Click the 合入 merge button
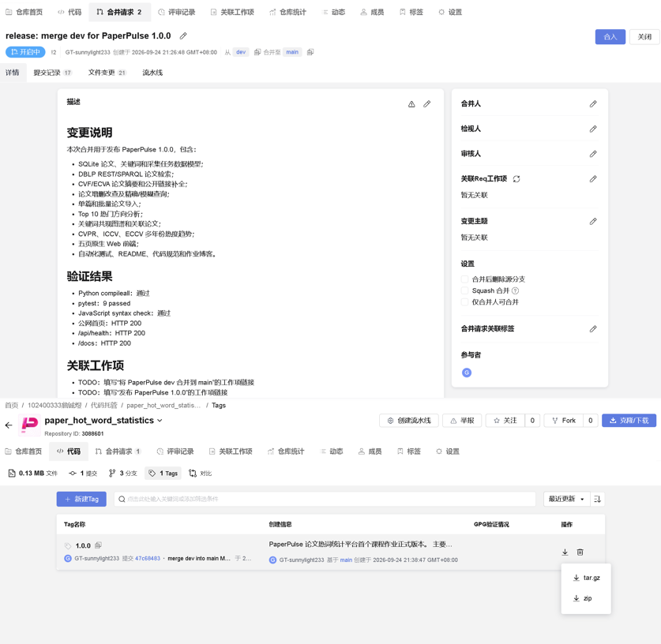Image resolution: width=661 pixels, height=644 pixels. [x=610, y=37]
